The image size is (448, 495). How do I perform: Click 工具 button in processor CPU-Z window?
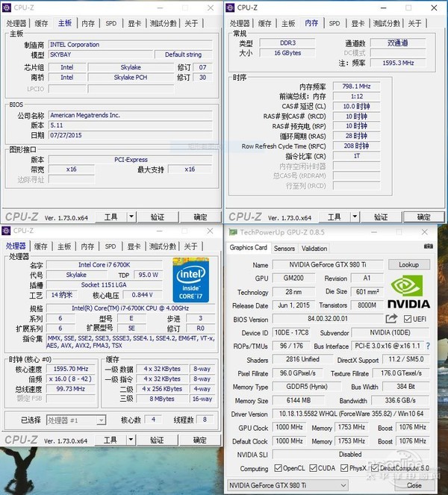(x=111, y=440)
